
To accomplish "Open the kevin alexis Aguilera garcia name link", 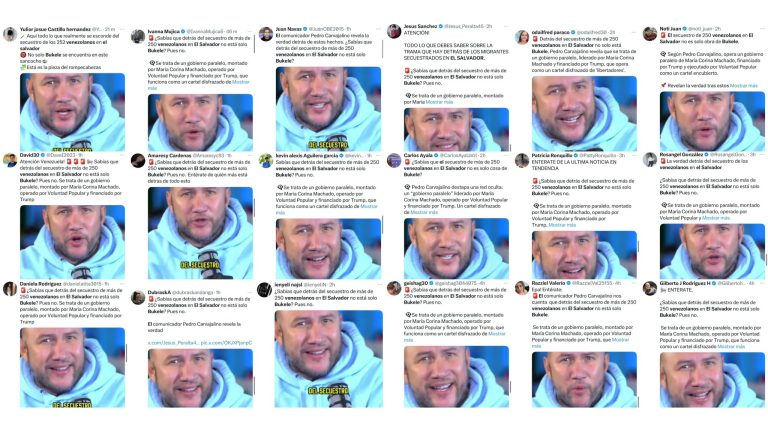I will tap(307, 155).
